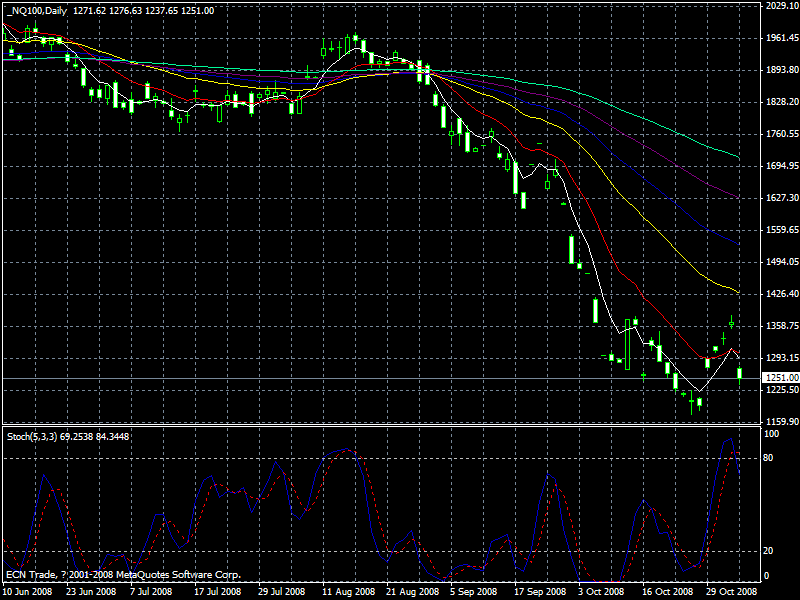This screenshot has width=800, height=600.
Task: Click the 3 Oct 2008 date label
Action: [601, 592]
